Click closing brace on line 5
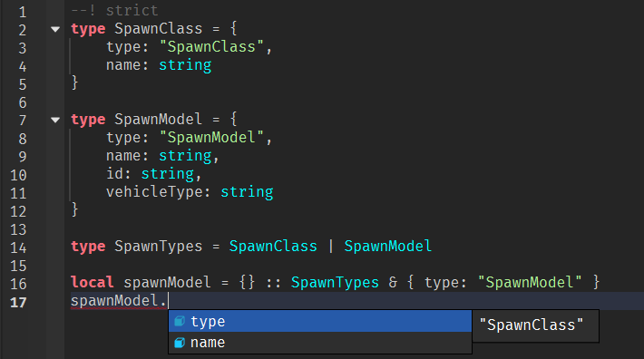This screenshot has height=359, width=644. pyautogui.click(x=74, y=82)
